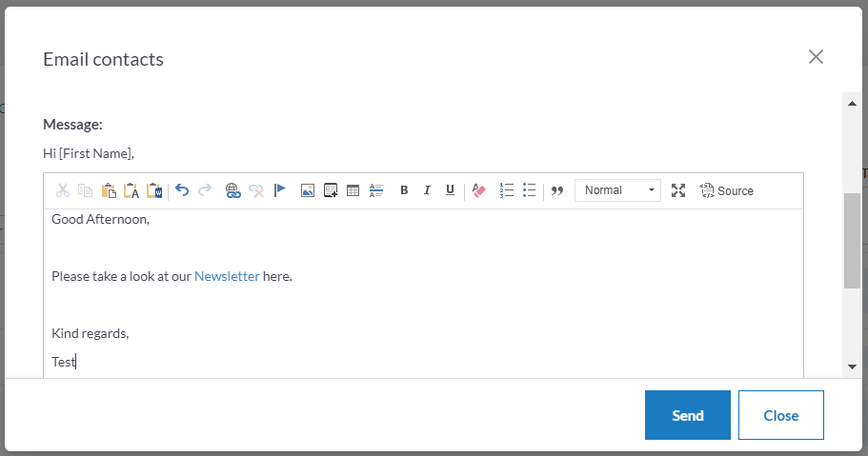The width and height of the screenshot is (868, 456).
Task: Maximize the editor with the fullscreen icon
Action: point(678,190)
